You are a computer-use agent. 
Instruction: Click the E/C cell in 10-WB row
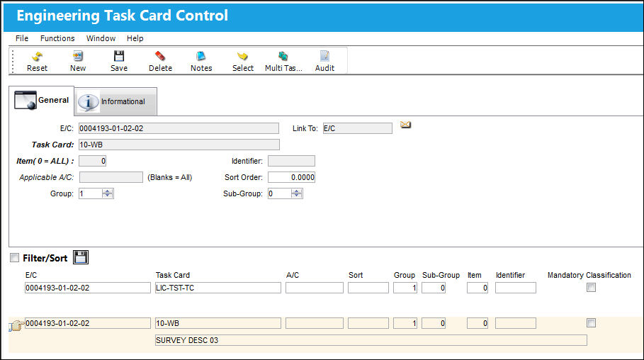pyautogui.click(x=87, y=323)
